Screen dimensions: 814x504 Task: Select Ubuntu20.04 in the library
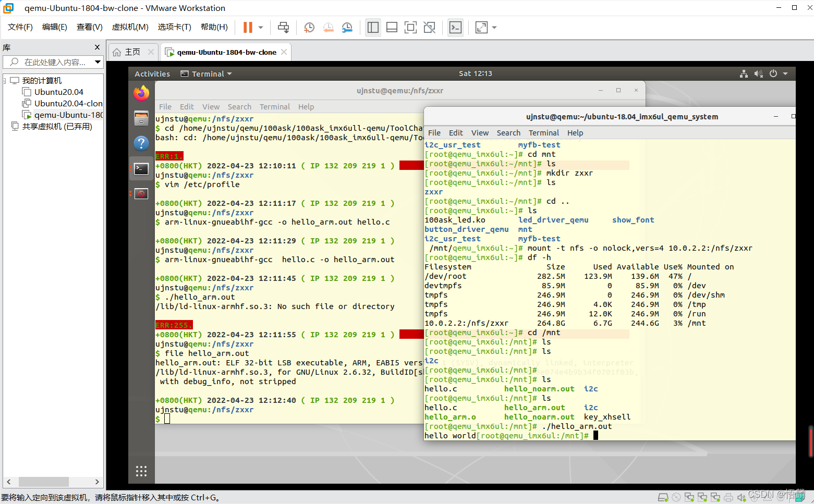click(x=58, y=92)
